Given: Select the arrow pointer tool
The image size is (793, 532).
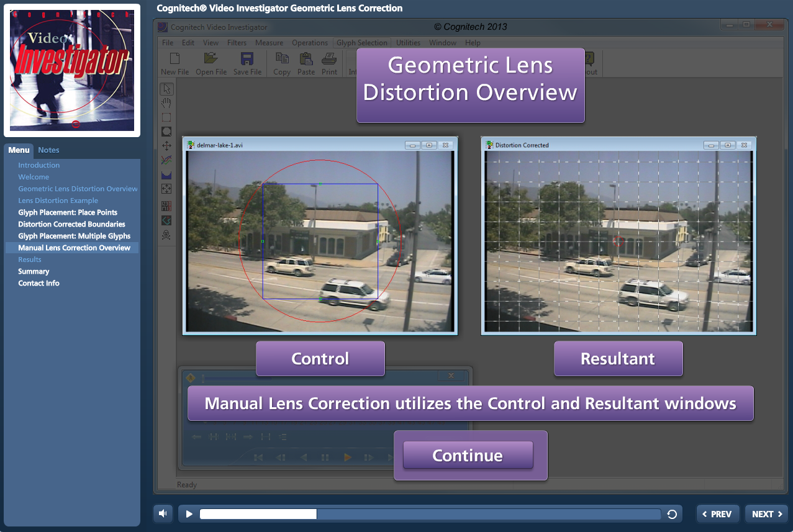Looking at the screenshot, I should 166,89.
